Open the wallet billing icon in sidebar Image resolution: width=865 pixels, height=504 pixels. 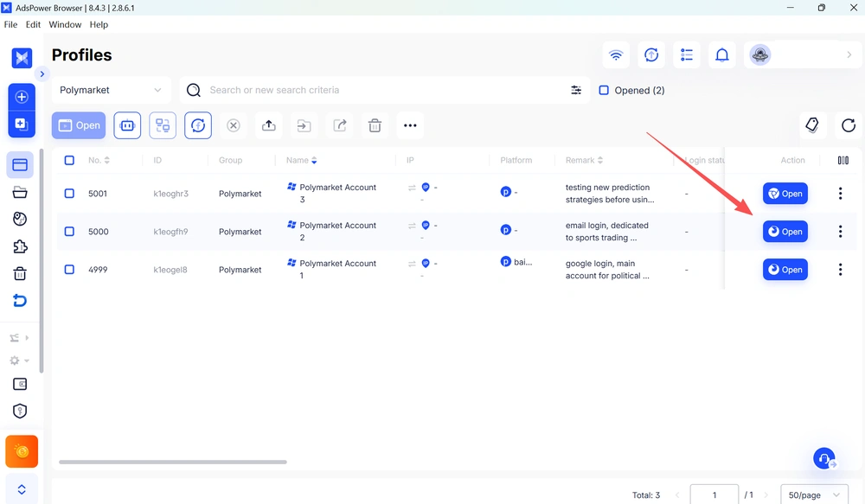(20, 385)
